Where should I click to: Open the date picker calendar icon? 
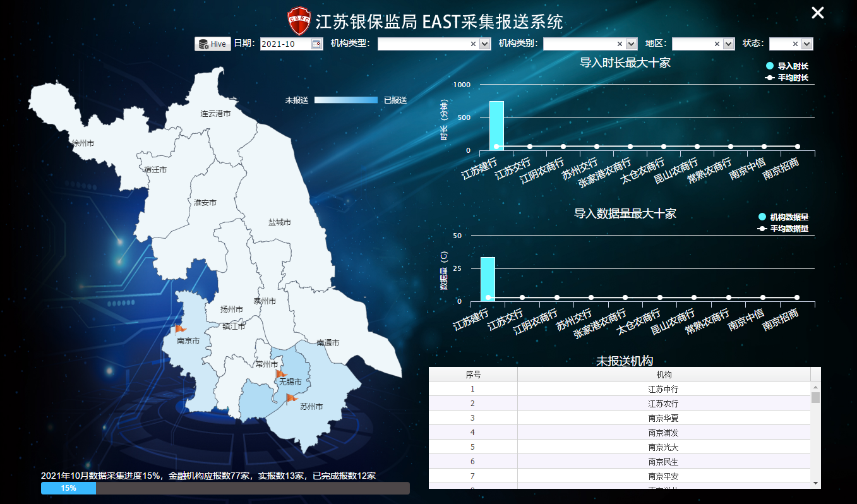click(316, 44)
